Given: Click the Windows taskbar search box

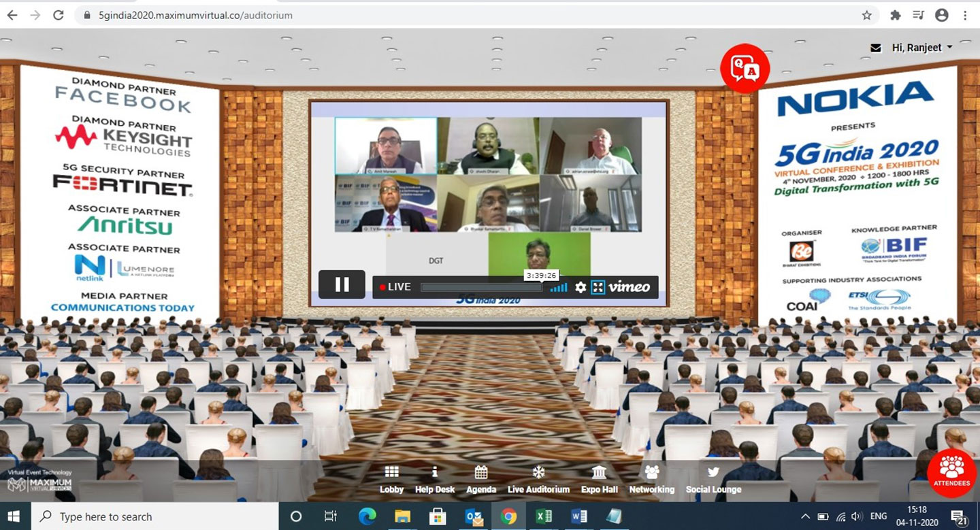Looking at the screenshot, I should pos(155,516).
